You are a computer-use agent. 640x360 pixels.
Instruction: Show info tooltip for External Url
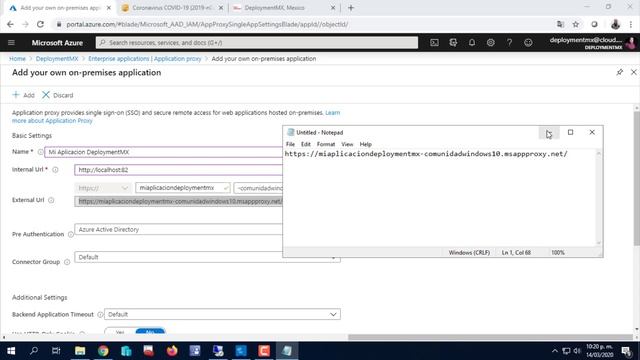tap(51, 200)
